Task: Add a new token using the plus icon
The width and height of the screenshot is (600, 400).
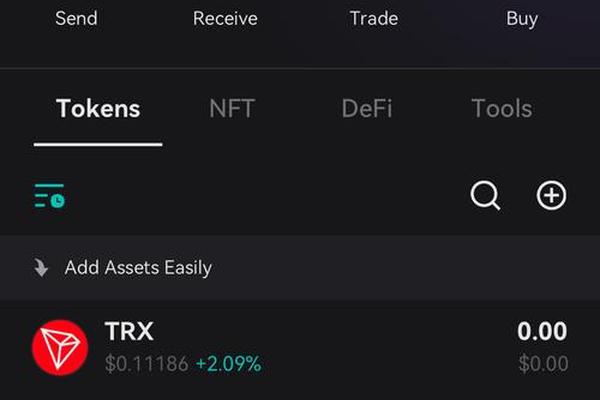Action: 551,196
